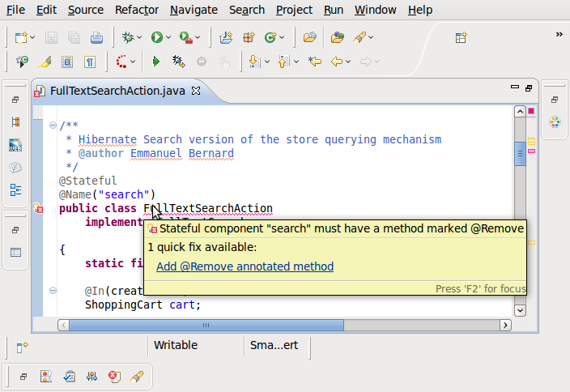Click the Print icon in toolbar
Viewport: 570px width, 392px height.
pyautogui.click(x=96, y=37)
